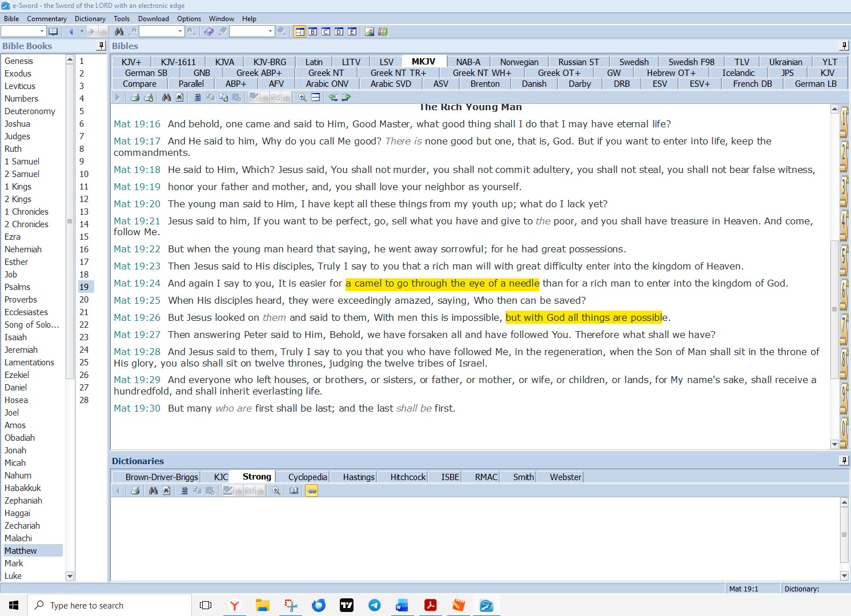Switch to the B layout view
The height and width of the screenshot is (616, 851).
(313, 31)
